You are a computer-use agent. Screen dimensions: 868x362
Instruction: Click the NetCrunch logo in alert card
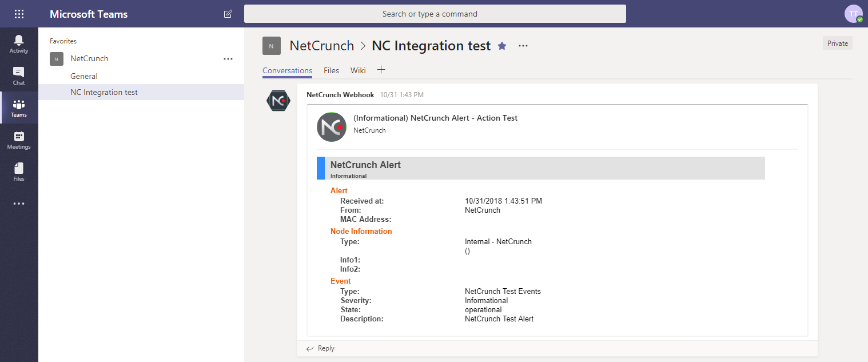click(332, 127)
